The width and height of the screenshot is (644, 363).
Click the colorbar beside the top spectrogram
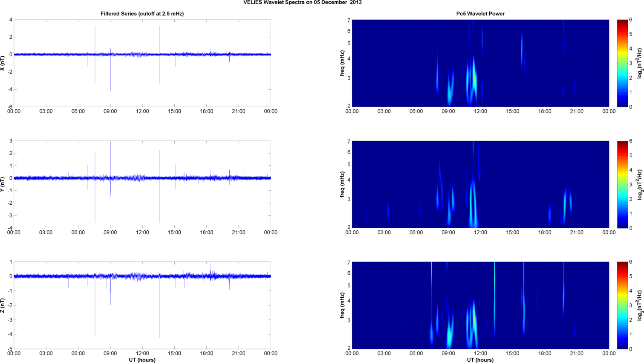(622, 63)
